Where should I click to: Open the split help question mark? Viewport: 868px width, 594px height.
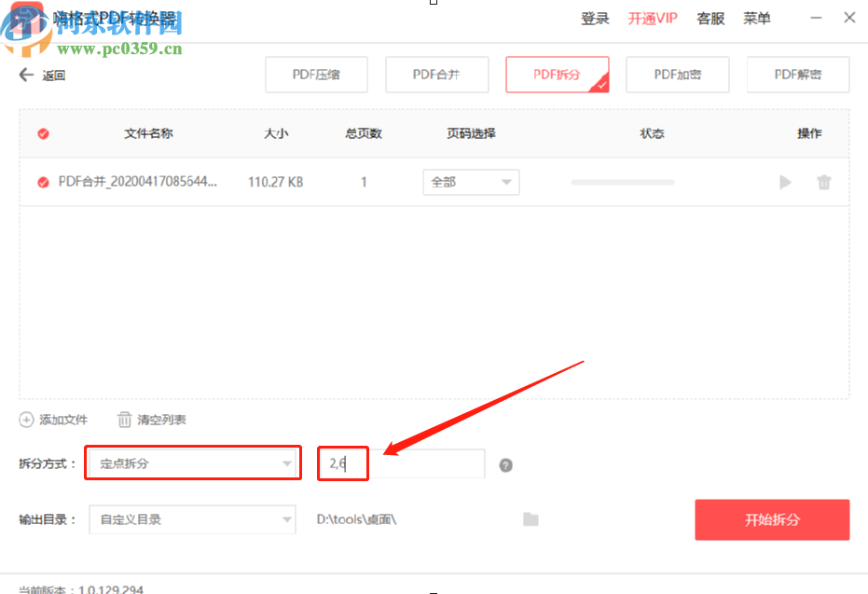pyautogui.click(x=505, y=465)
